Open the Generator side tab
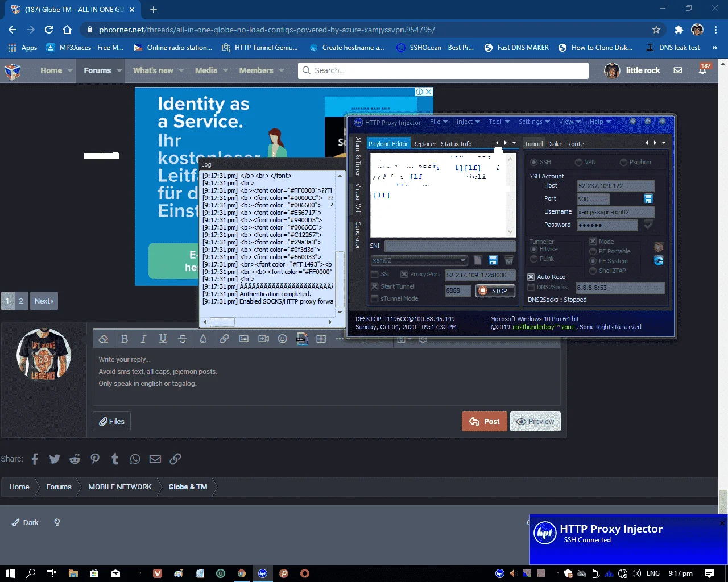728x582 pixels. point(358,235)
